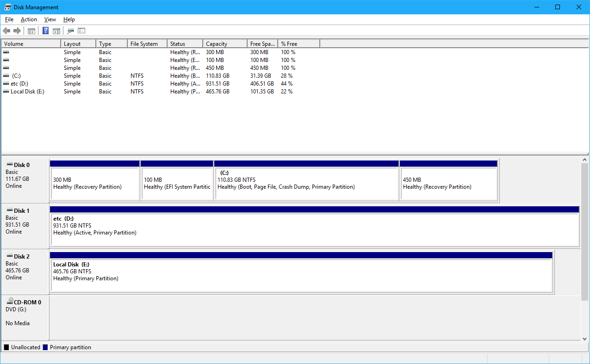Click the Healthy (A... status cell for D:
This screenshot has width=590, height=364.
[x=186, y=84]
